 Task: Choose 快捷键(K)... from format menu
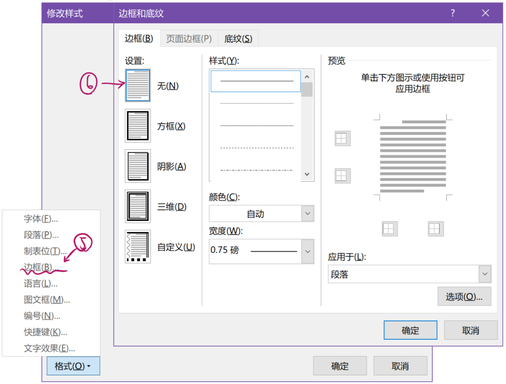[x=45, y=332]
